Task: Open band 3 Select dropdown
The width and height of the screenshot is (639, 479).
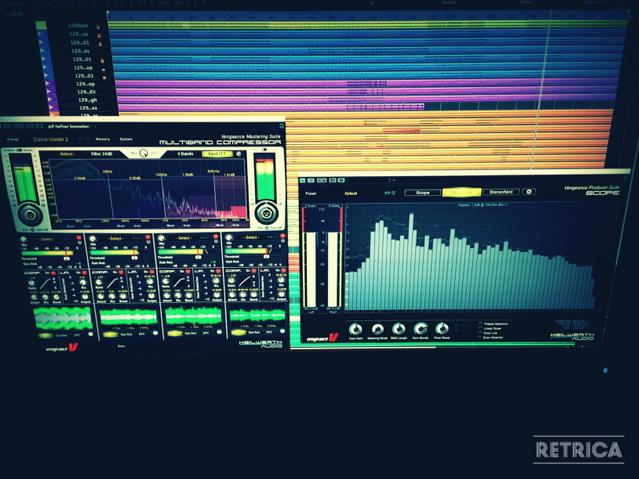Action: click(x=184, y=238)
